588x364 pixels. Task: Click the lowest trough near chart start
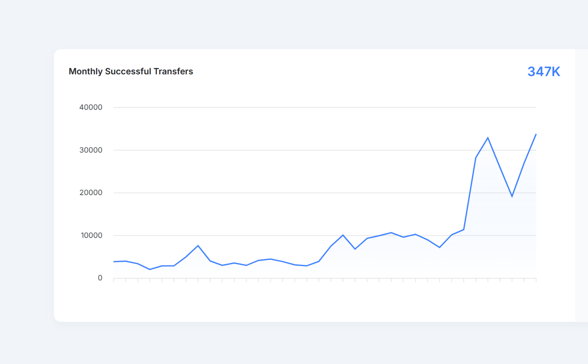(150, 270)
